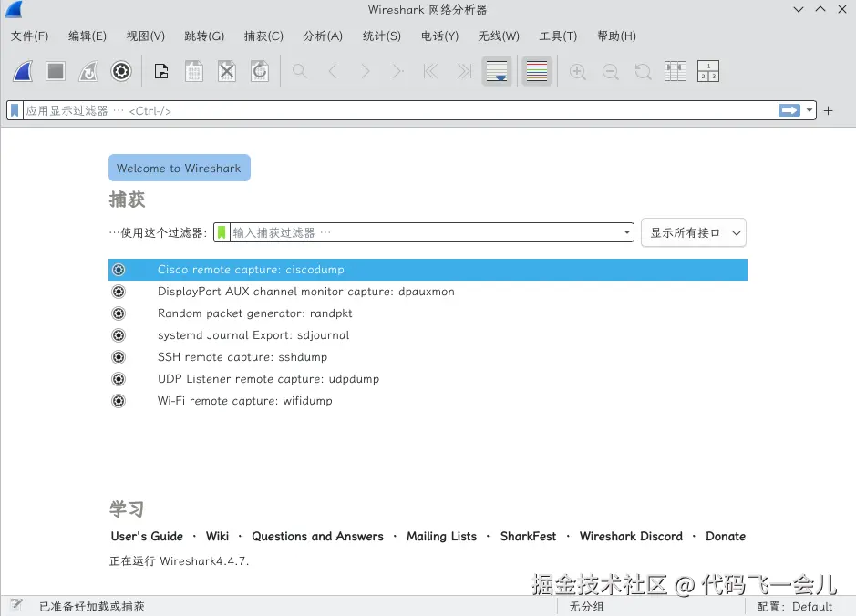
Task: Select DisplayPort AUX channel monitor capture row
Action: (x=428, y=292)
